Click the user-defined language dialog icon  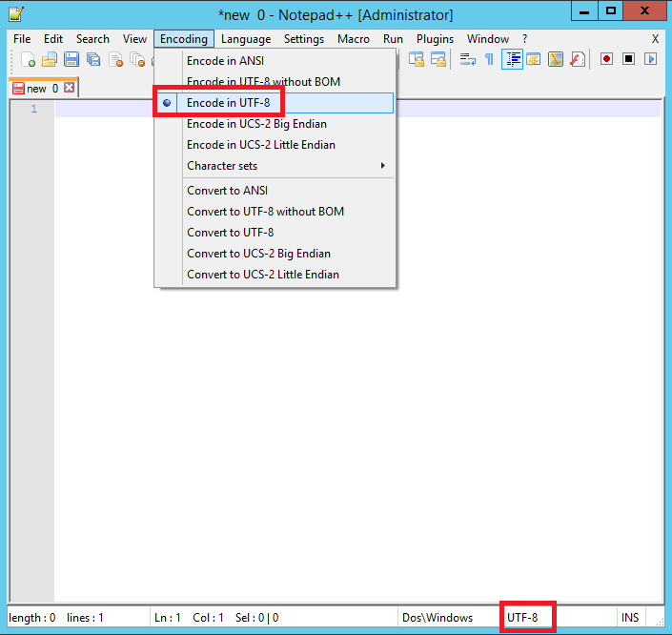coord(534,59)
